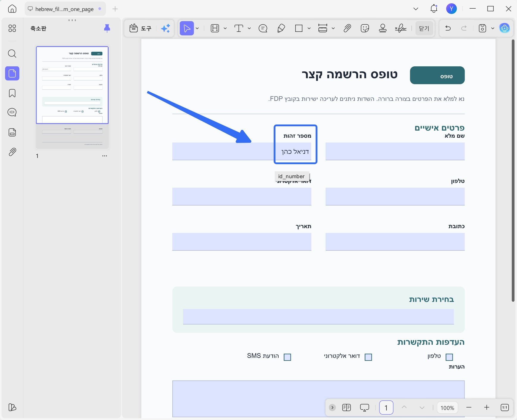Screen dimensions: 517x420
Task: Switch to the hebrew_fil...m_one_page tab
Action: click(x=65, y=9)
